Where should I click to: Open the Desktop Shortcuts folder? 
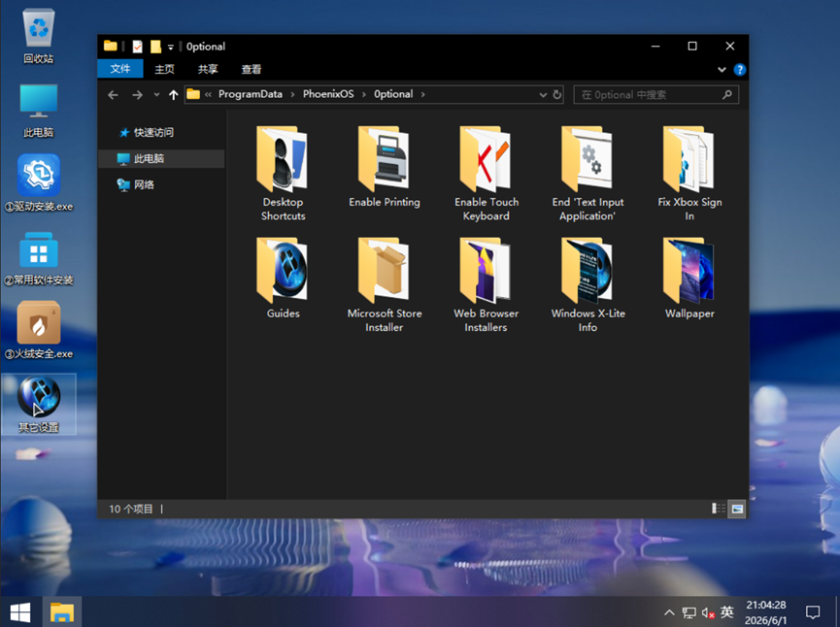[x=283, y=173]
